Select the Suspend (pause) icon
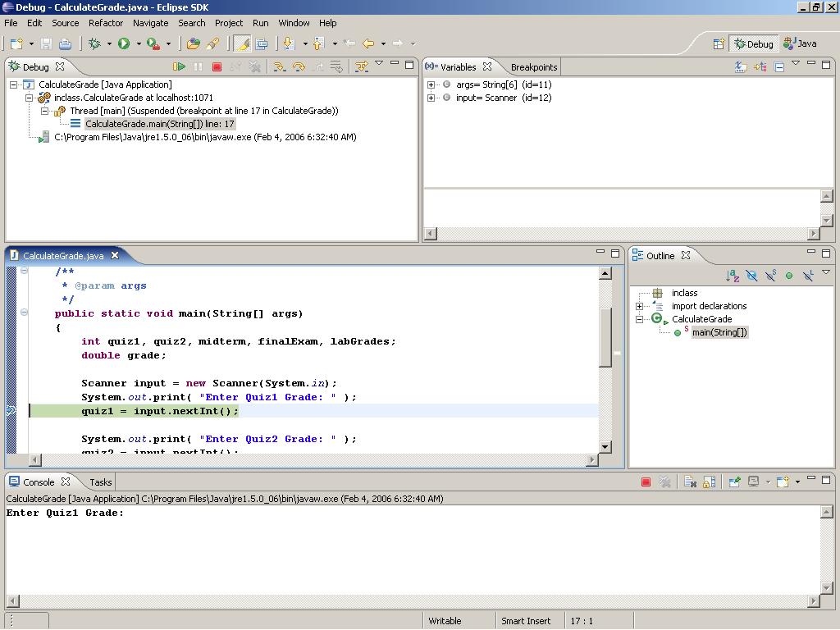This screenshot has width=840, height=630. [199, 67]
